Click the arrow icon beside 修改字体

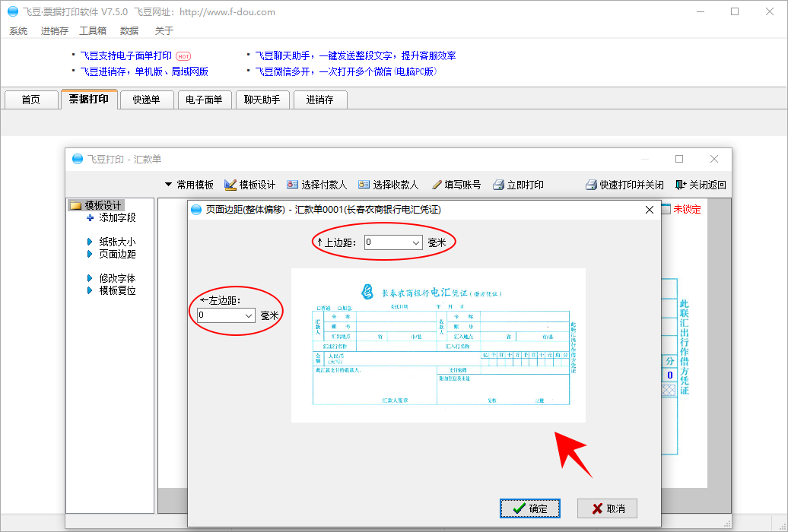click(x=90, y=278)
